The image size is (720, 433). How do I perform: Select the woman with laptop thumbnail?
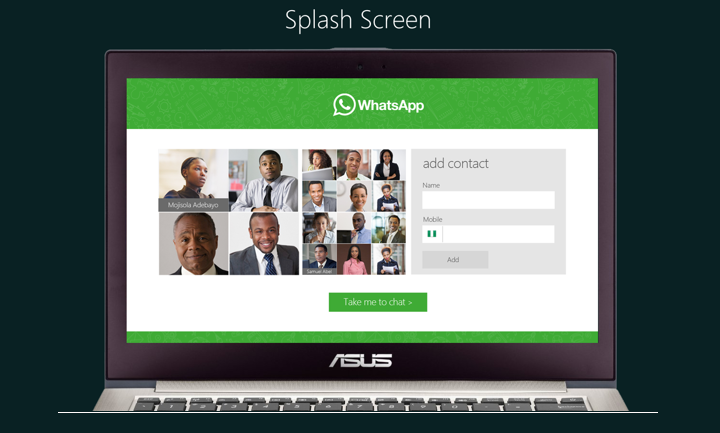coord(319,164)
